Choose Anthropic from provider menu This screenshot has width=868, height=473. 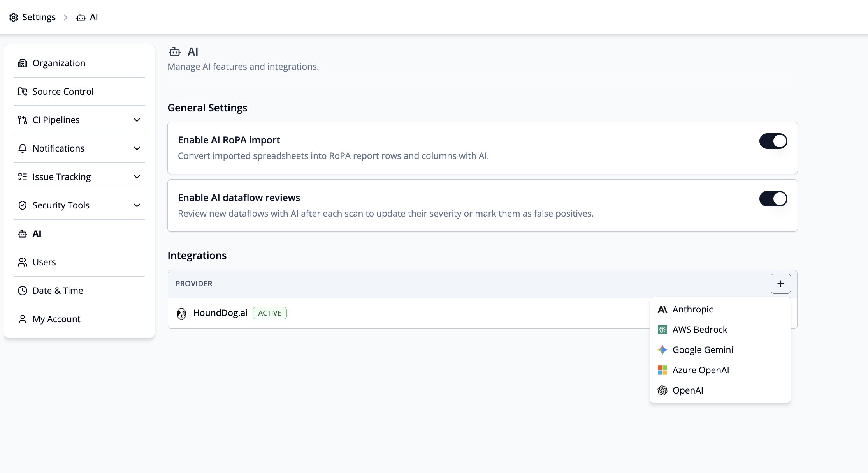[720, 309]
